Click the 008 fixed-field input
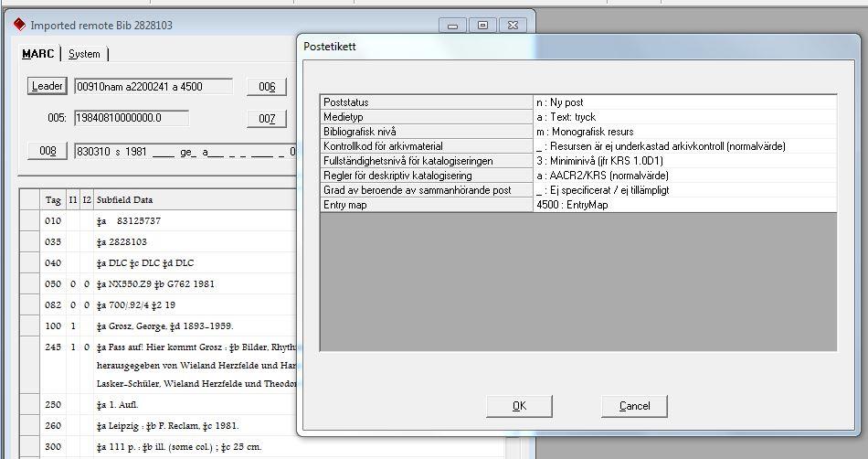 [x=186, y=151]
